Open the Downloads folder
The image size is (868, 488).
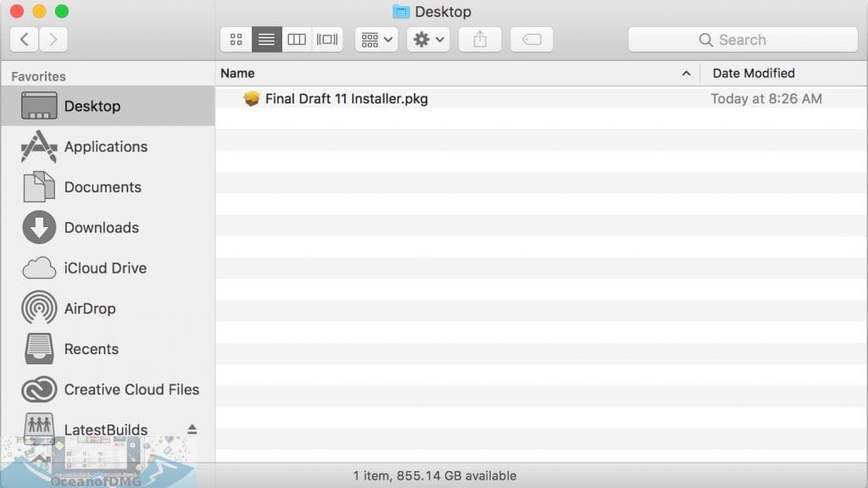pos(102,227)
